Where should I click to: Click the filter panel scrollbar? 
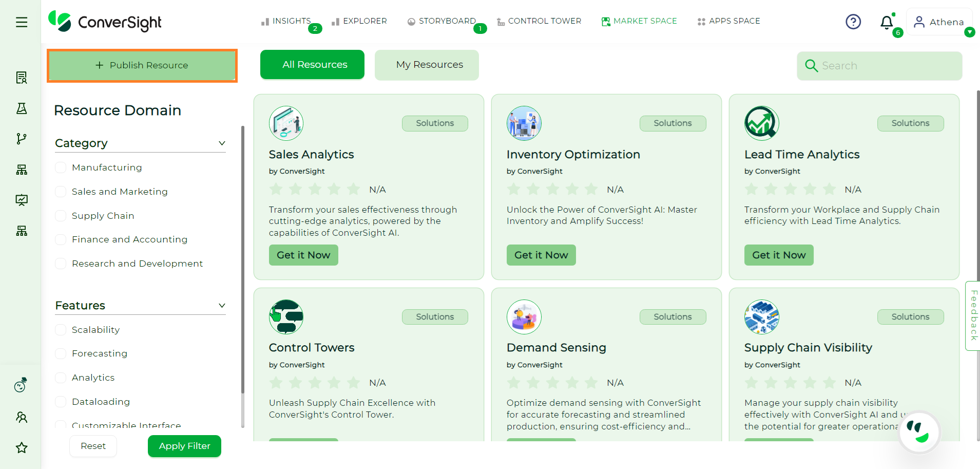(x=243, y=259)
